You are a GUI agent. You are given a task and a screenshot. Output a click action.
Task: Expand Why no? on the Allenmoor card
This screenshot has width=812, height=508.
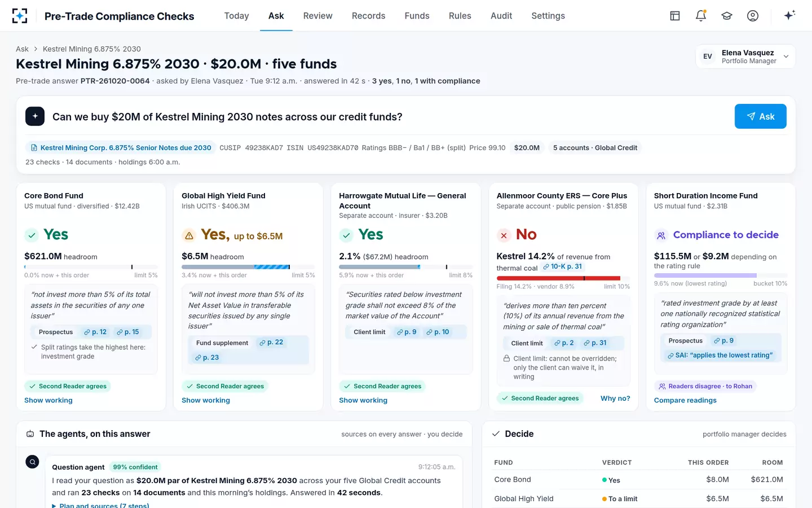(x=615, y=398)
